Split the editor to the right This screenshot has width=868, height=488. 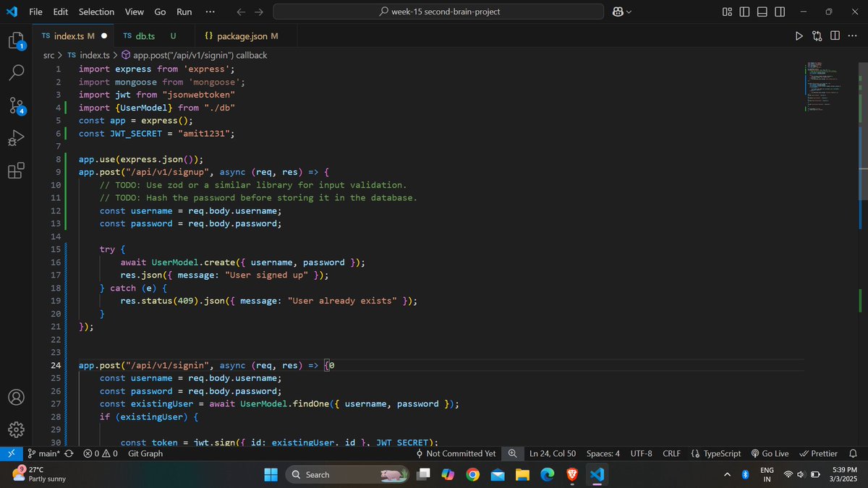tap(835, 35)
